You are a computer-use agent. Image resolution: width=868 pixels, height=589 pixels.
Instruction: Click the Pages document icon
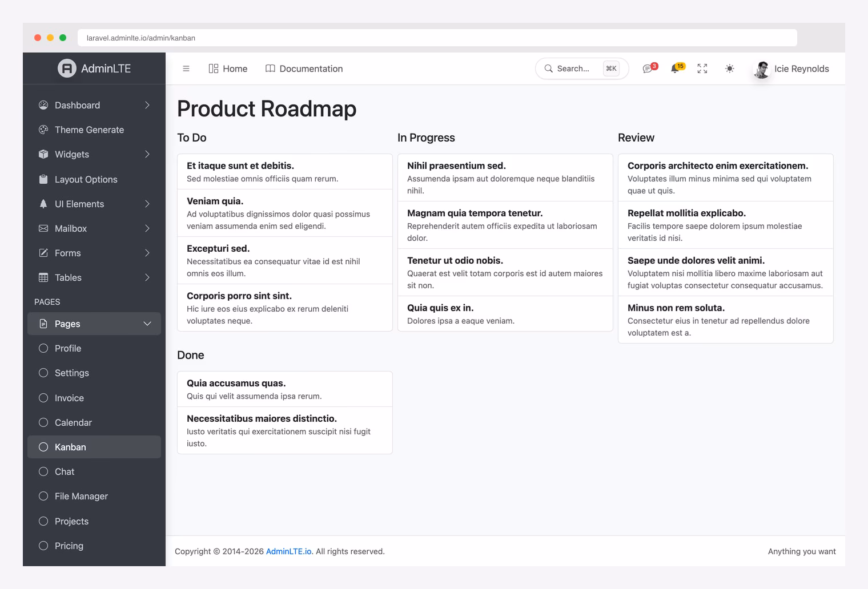(x=43, y=324)
